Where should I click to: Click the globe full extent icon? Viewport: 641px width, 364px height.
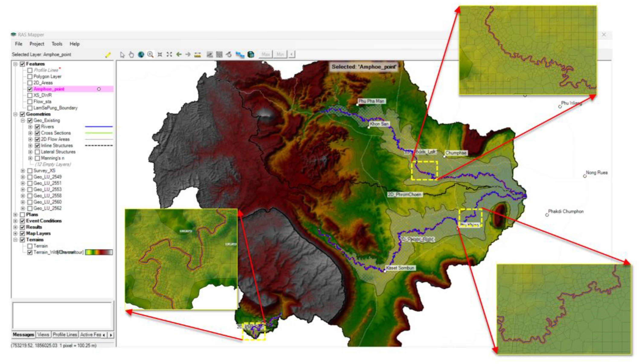(141, 54)
